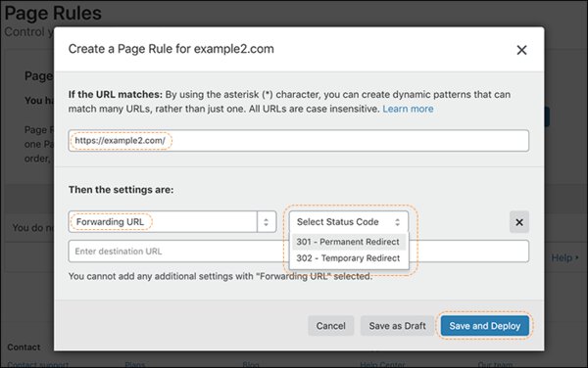The width and height of the screenshot is (588, 368).
Task: Choose 302 - Temporary Redirect option
Action: coord(348,258)
